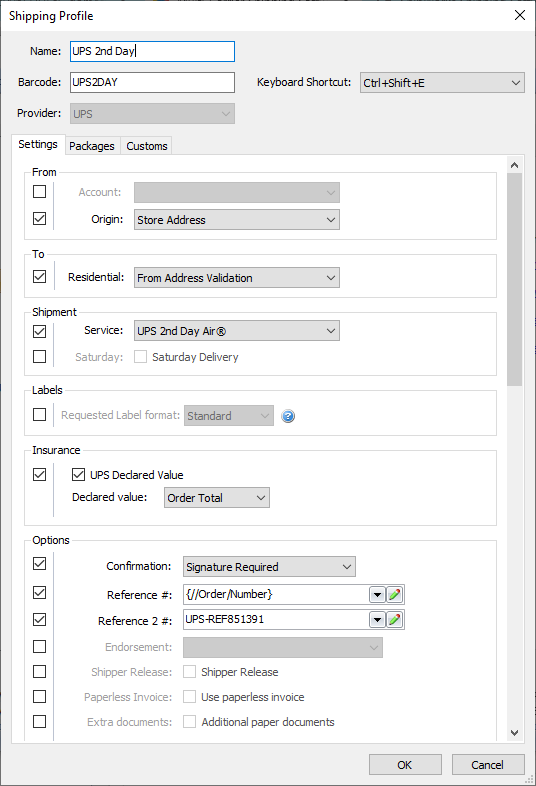Switch to the Settings tab
Image resolution: width=536 pixels, height=786 pixels.
38,144
